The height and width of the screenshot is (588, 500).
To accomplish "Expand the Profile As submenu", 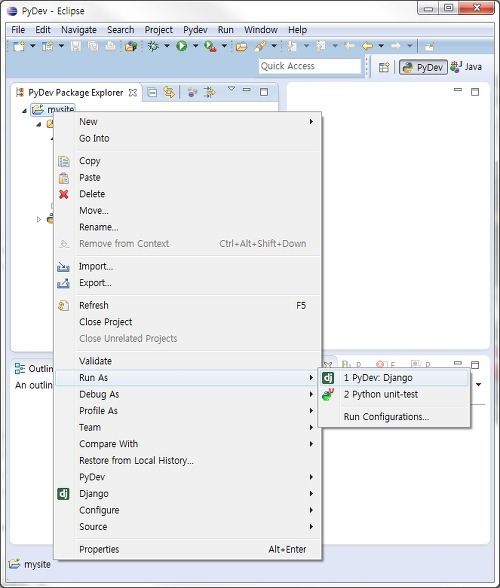I will pos(188,411).
